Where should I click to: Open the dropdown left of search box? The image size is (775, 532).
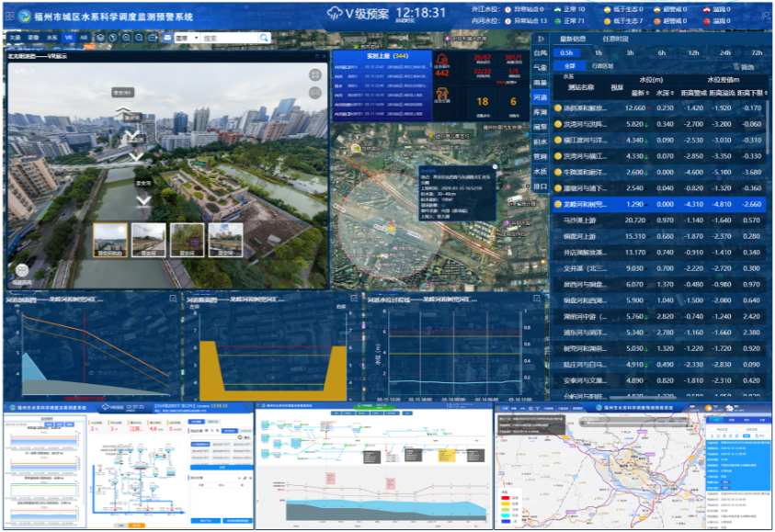pos(187,39)
